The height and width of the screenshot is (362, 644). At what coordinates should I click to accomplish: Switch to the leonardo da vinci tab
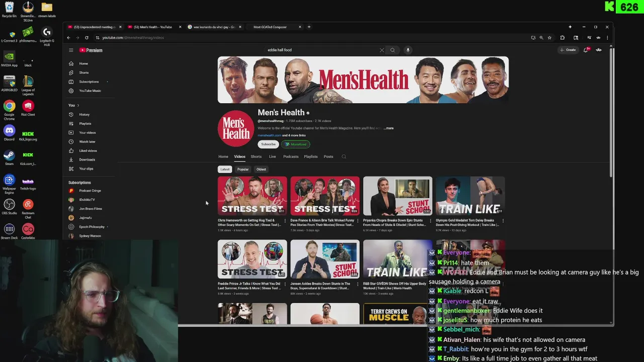click(214, 27)
